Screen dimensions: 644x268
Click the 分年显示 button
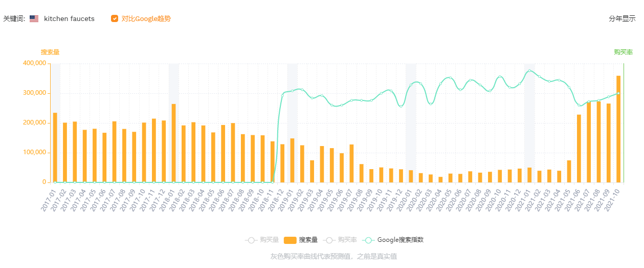pyautogui.click(x=622, y=19)
